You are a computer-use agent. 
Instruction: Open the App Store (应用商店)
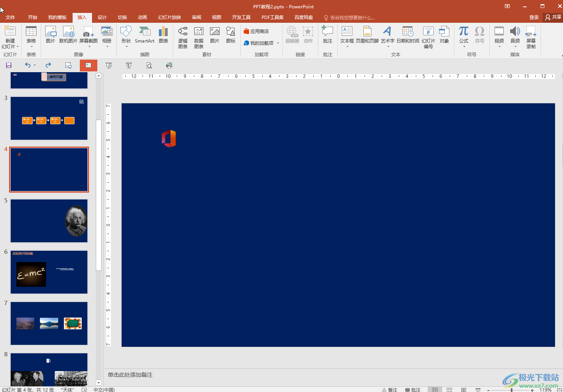click(257, 31)
